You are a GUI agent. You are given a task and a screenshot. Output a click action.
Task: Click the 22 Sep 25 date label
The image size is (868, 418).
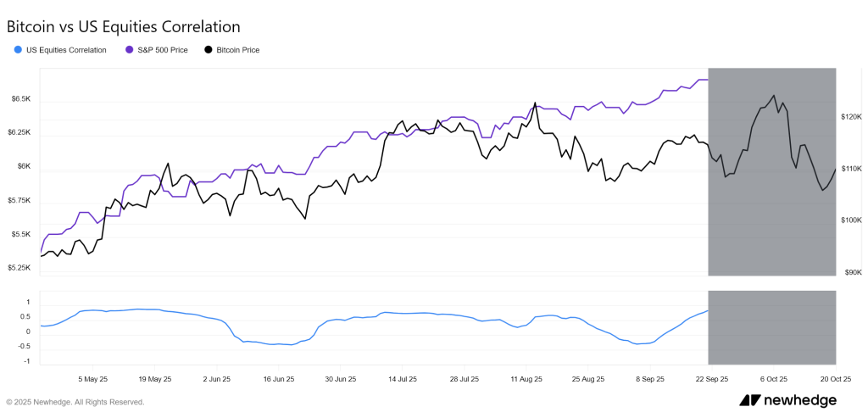pos(711,379)
